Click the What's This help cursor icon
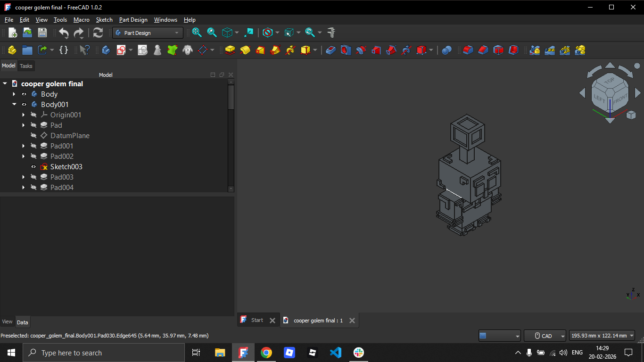The image size is (644, 362). 84,50
